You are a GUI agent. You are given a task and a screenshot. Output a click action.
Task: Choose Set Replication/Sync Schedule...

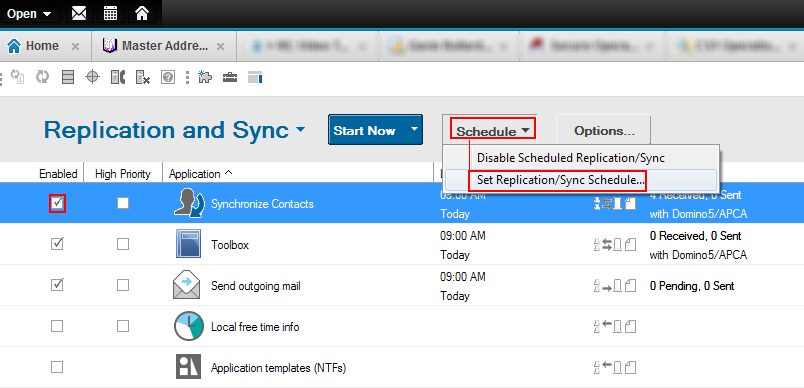click(x=560, y=180)
